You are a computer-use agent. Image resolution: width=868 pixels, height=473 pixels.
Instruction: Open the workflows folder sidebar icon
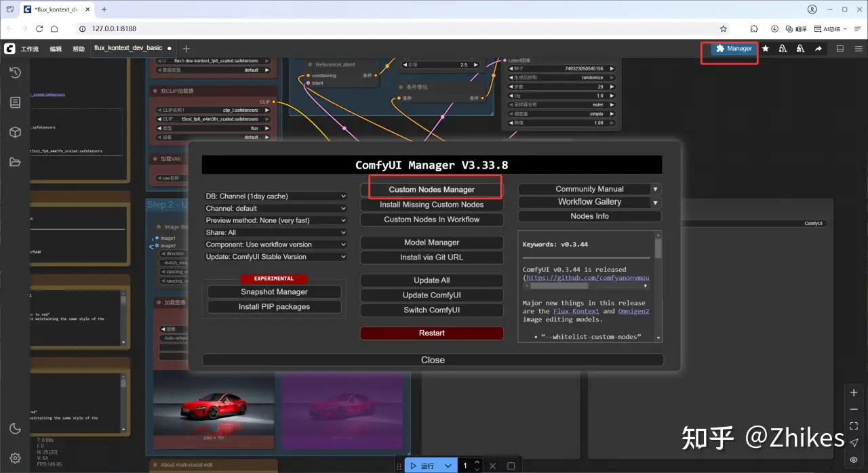(15, 162)
